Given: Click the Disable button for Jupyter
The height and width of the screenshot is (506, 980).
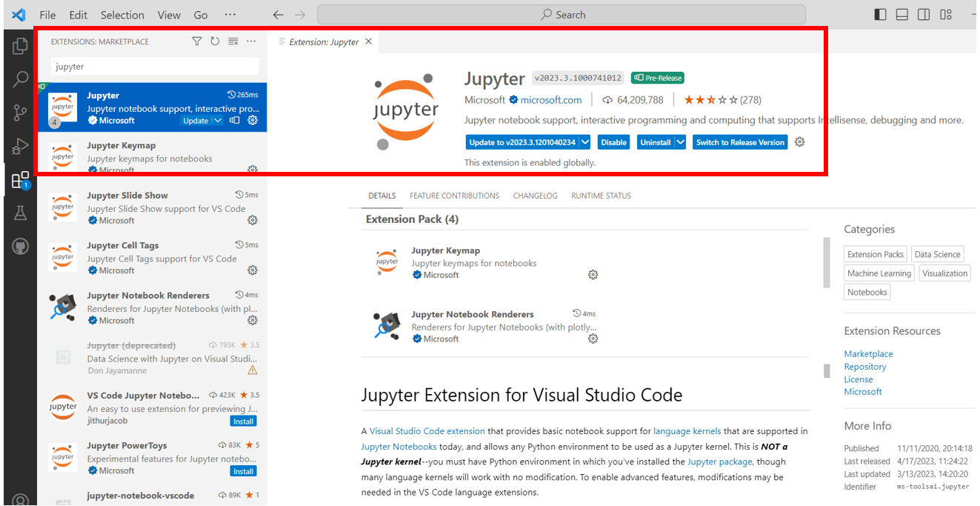Looking at the screenshot, I should (613, 142).
